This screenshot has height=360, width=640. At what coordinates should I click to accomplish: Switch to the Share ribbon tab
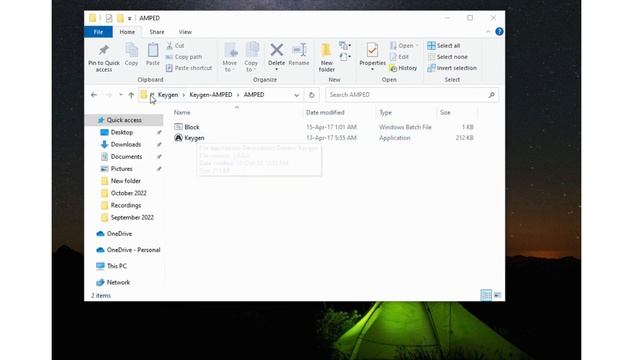coord(157,32)
